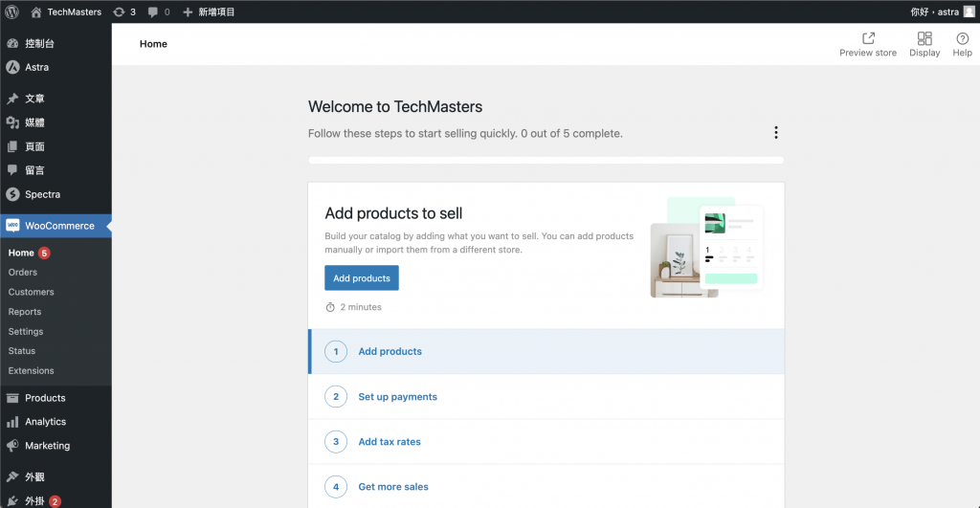This screenshot has width=980, height=508.
Task: Click the updates icon showing 3
Action: [119, 11]
